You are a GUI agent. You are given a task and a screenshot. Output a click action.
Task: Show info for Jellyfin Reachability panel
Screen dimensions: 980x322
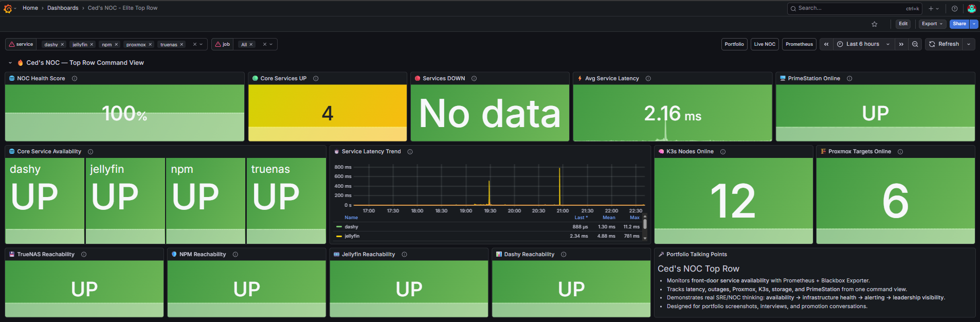[405, 255]
